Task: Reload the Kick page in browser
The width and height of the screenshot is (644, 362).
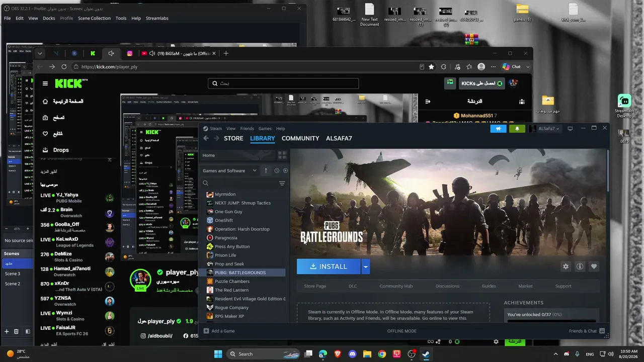Action: tap(64, 66)
